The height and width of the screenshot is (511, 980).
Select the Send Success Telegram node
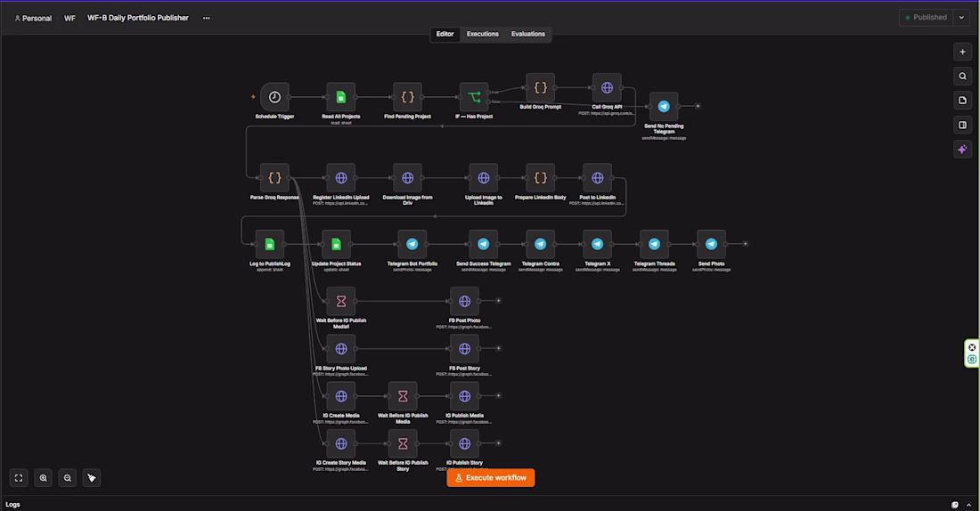click(x=483, y=244)
